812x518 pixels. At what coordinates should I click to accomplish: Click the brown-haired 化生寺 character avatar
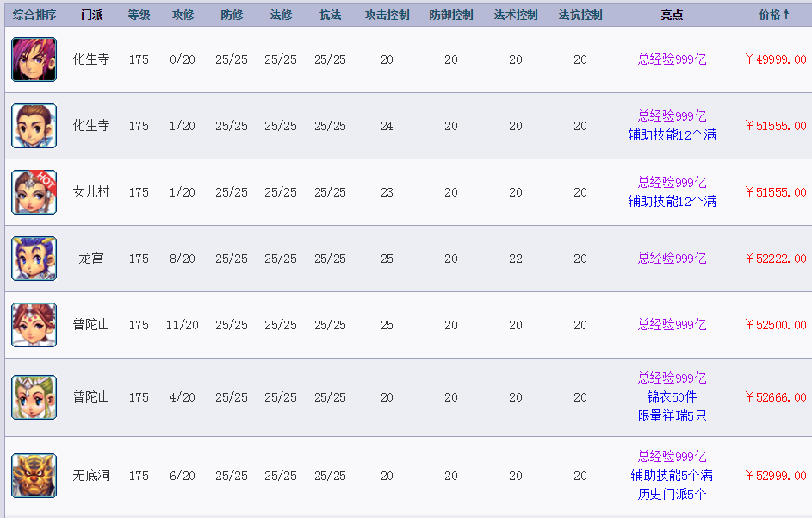click(x=34, y=126)
